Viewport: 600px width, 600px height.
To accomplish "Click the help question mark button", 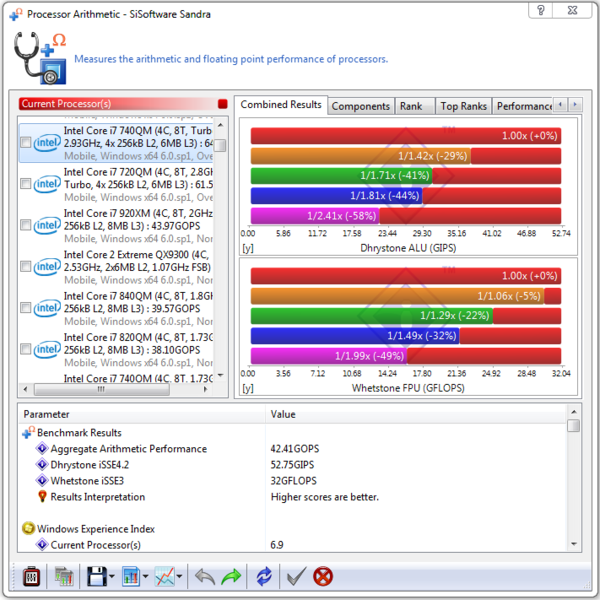I will (x=540, y=10).
